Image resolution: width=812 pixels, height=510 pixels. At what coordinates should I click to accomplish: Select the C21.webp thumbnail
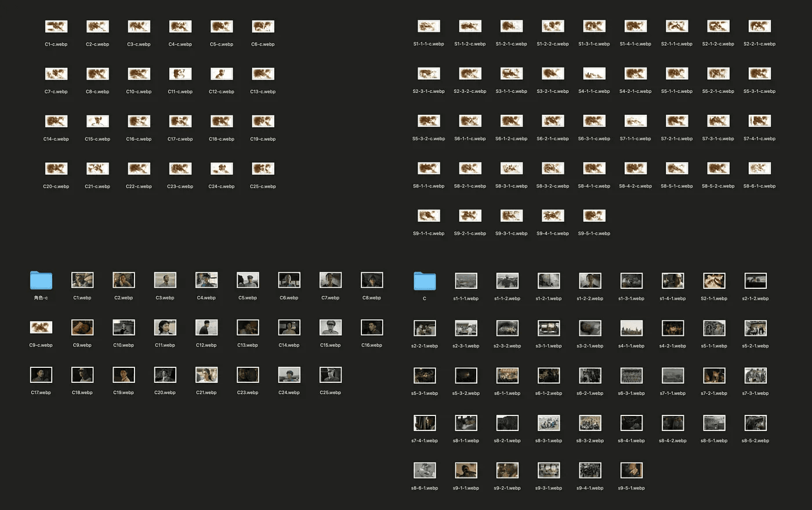pos(206,375)
